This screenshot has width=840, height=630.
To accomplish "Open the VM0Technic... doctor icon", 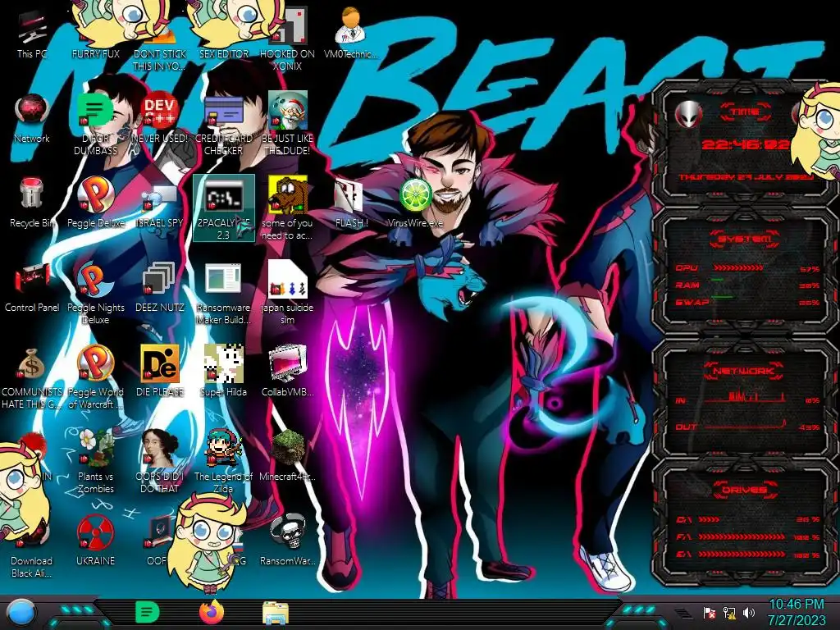I will (x=351, y=33).
